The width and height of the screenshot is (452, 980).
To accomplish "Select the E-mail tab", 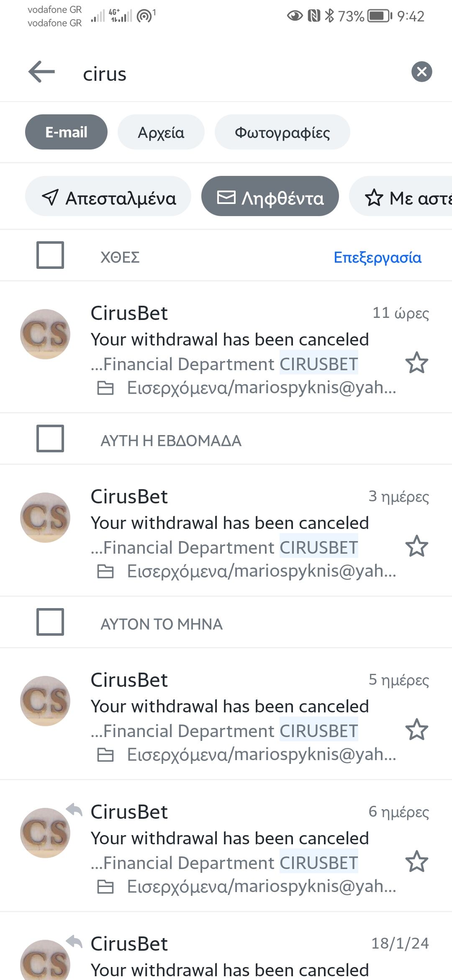I will pos(66,132).
